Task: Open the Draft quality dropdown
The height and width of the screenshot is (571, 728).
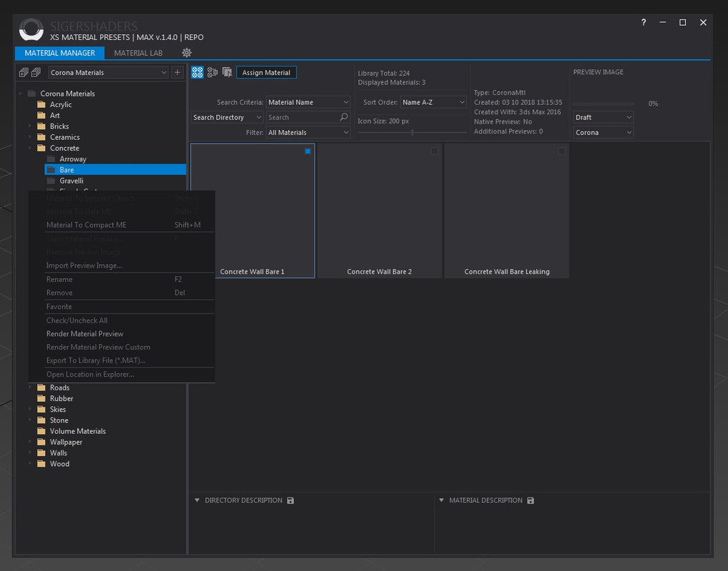Action: coord(603,118)
